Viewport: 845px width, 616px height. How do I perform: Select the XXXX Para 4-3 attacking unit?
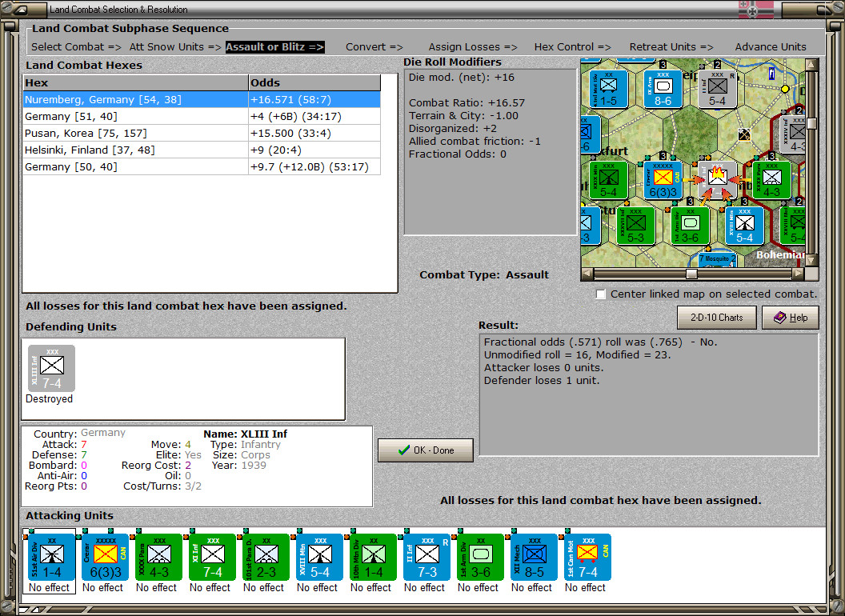pos(158,558)
